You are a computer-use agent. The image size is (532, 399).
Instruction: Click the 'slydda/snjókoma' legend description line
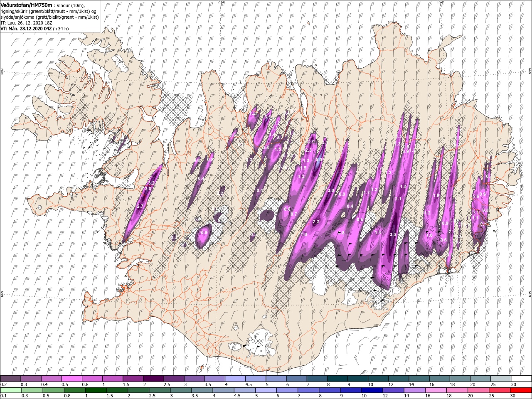pyautogui.click(x=49, y=17)
